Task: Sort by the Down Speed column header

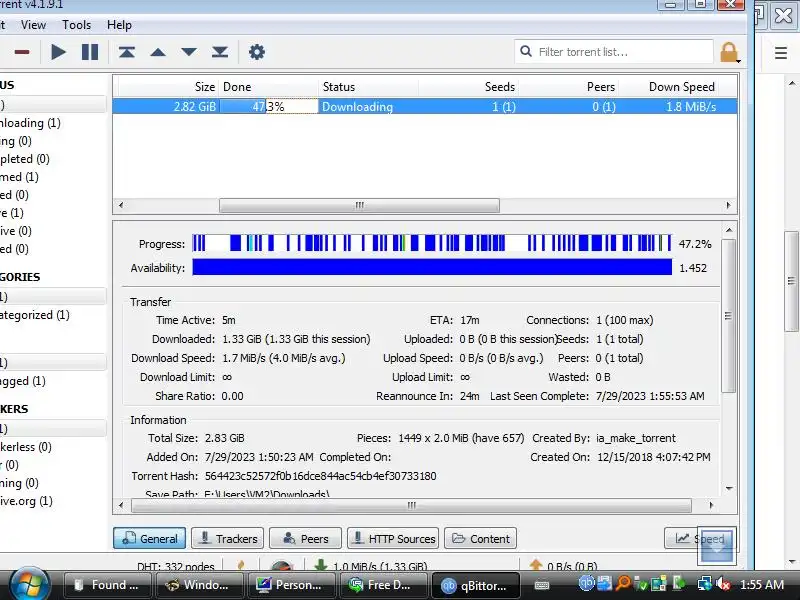Action: pos(667,87)
